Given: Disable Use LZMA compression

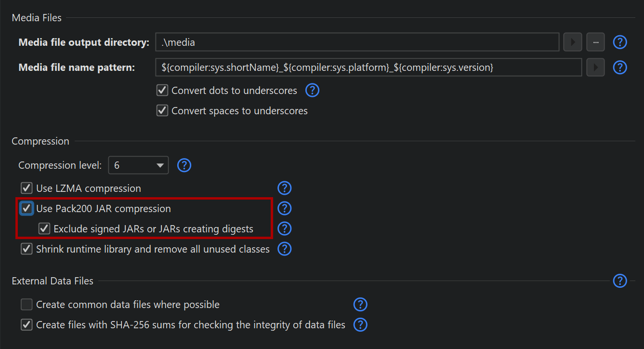Looking at the screenshot, I should click(26, 188).
